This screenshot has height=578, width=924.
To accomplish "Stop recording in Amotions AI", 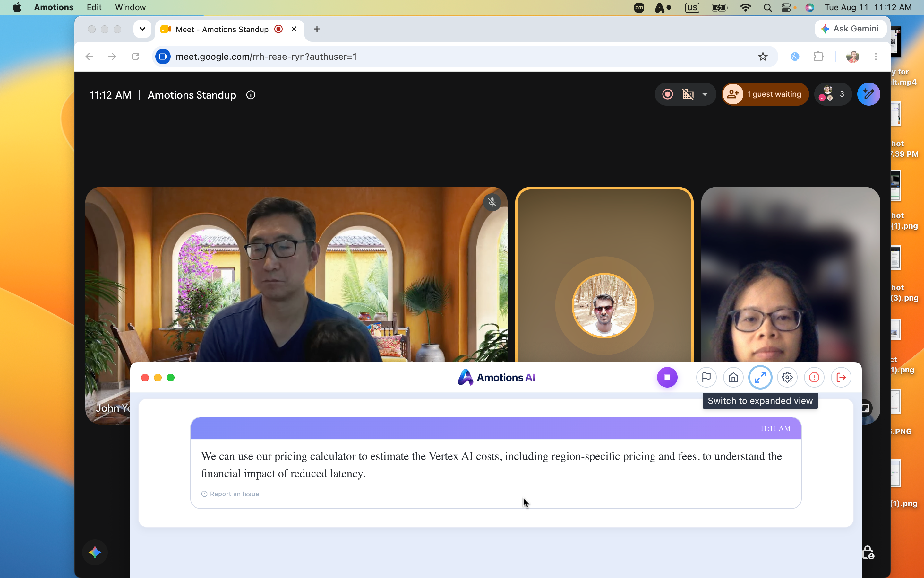I will tap(667, 377).
